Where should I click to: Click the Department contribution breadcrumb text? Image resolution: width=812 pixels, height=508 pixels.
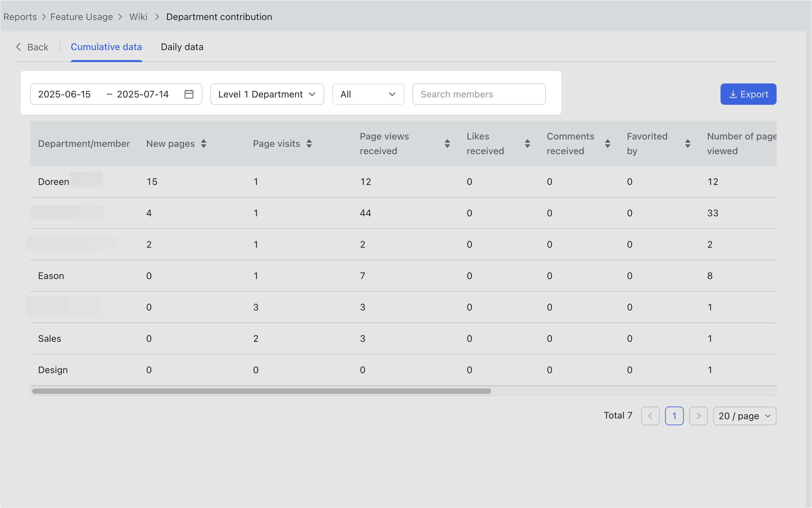click(x=219, y=17)
